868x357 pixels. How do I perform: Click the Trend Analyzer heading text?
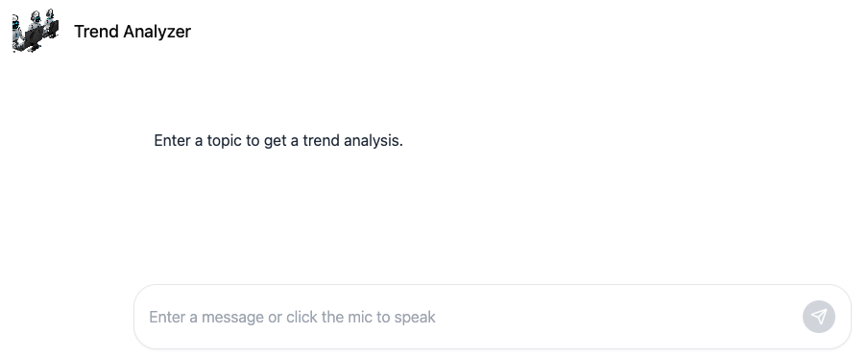[133, 32]
